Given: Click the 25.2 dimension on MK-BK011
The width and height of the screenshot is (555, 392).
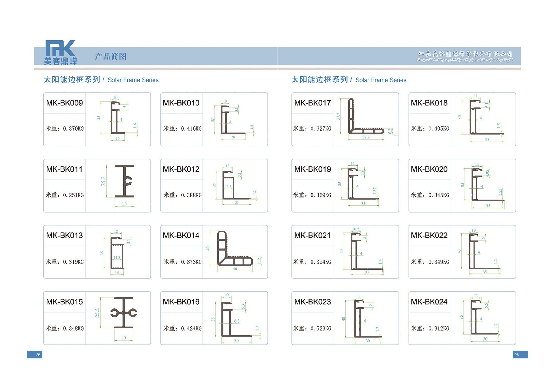Looking at the screenshot, I should 103,181.
